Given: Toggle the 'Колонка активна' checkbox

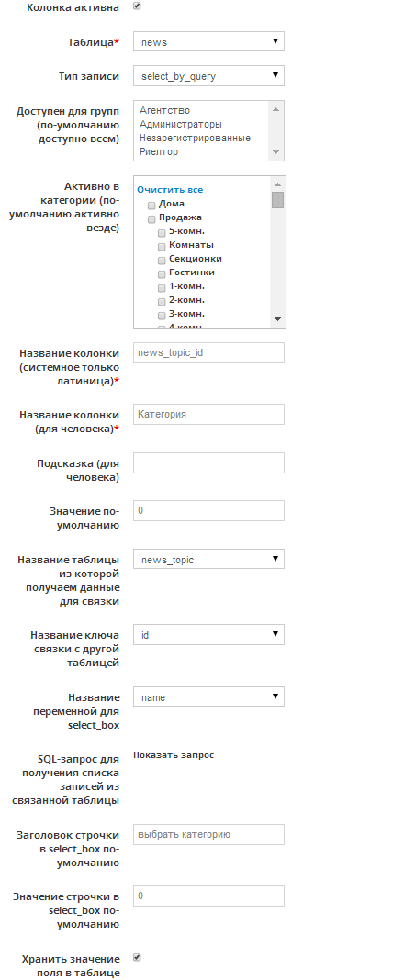Looking at the screenshot, I should (x=137, y=6).
